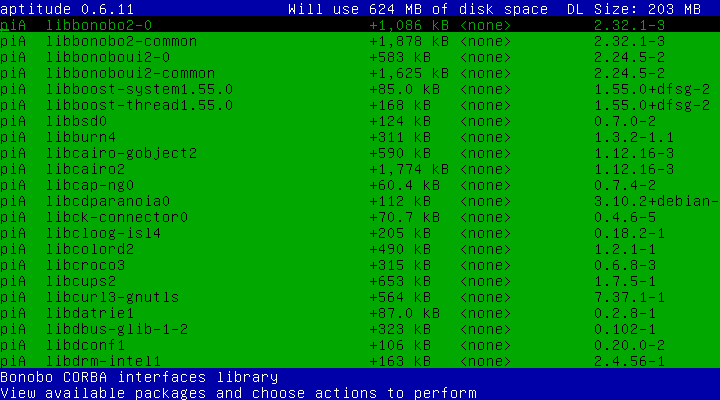Highlight libck-connector0 in the list
The image size is (720, 400).
coord(117,217)
